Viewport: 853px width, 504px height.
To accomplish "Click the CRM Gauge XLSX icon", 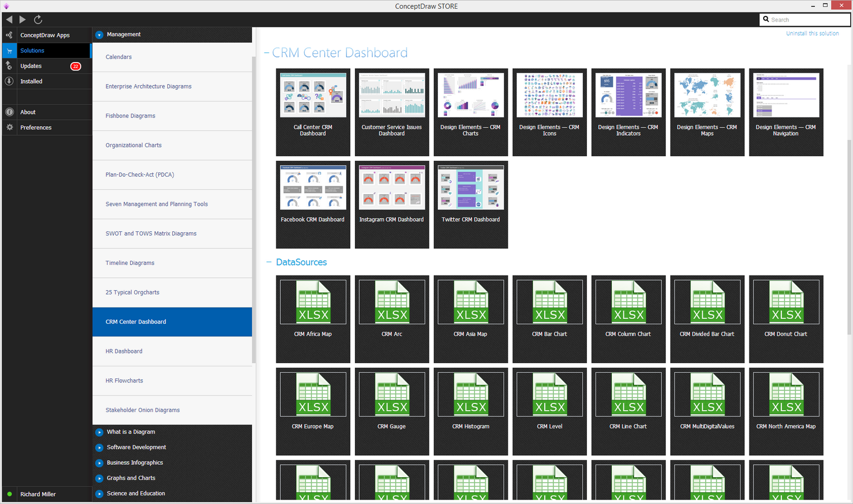I will 392,394.
